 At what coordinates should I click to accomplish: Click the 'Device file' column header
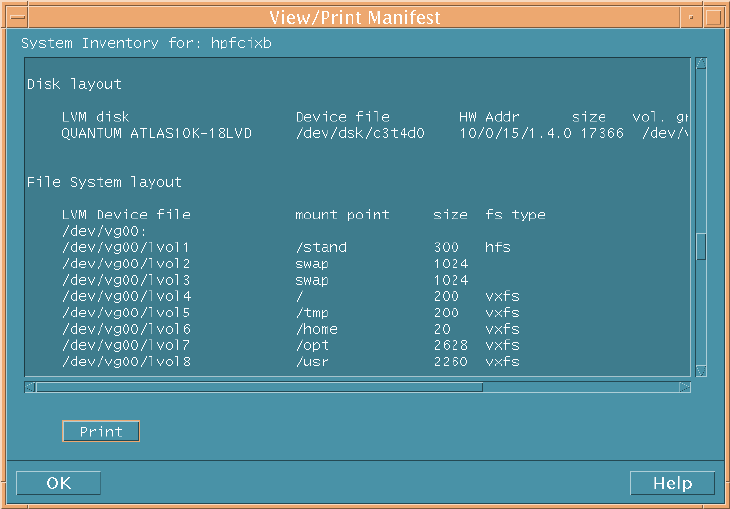point(343,117)
